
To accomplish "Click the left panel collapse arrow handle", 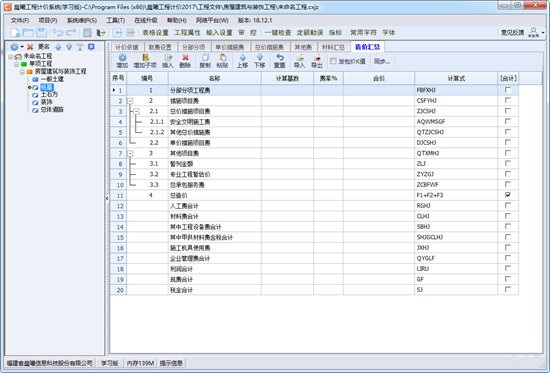I will pos(107,198).
